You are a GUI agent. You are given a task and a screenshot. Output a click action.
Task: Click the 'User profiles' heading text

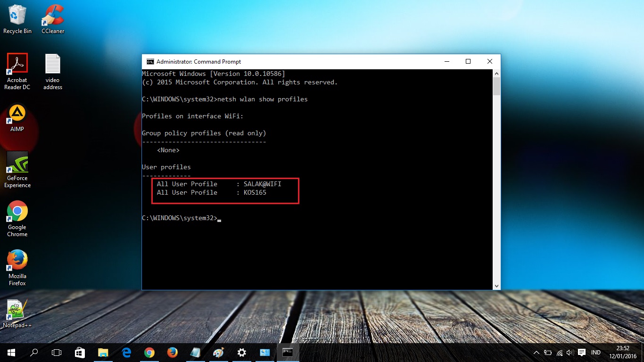coord(166,167)
